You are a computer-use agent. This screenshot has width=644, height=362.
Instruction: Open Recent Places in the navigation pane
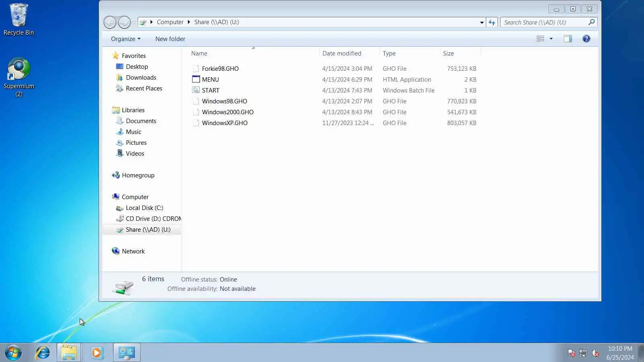(144, 88)
